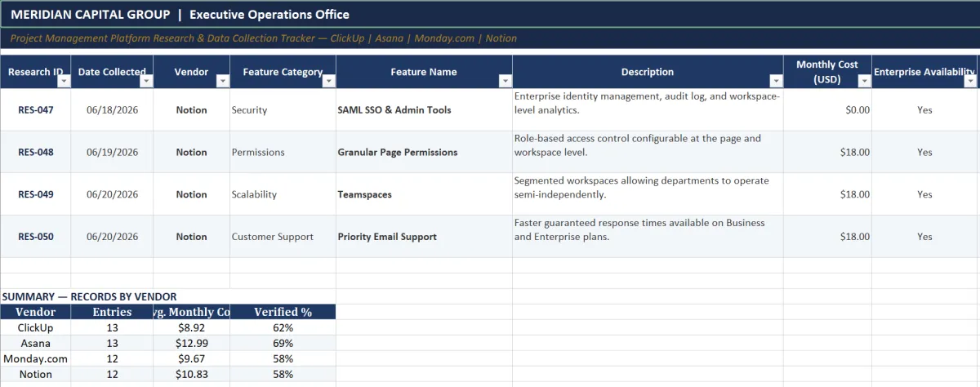Select the $10.83 average cost cell

191,374
